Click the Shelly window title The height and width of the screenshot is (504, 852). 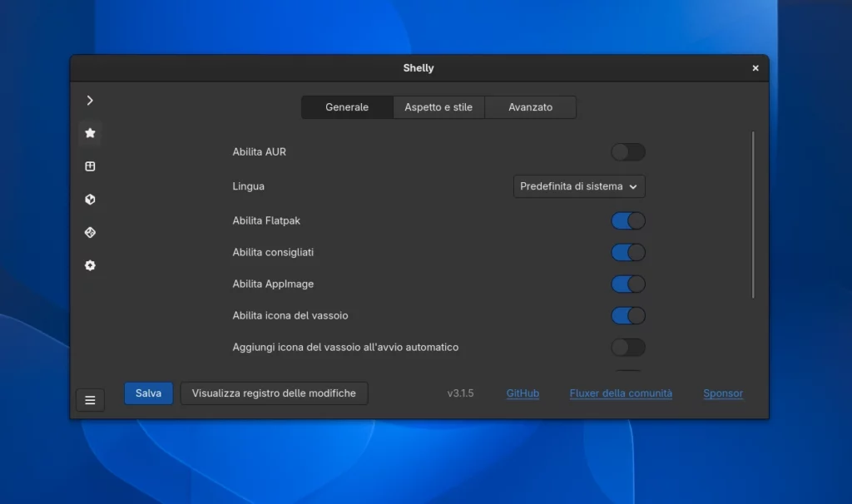[x=419, y=68]
